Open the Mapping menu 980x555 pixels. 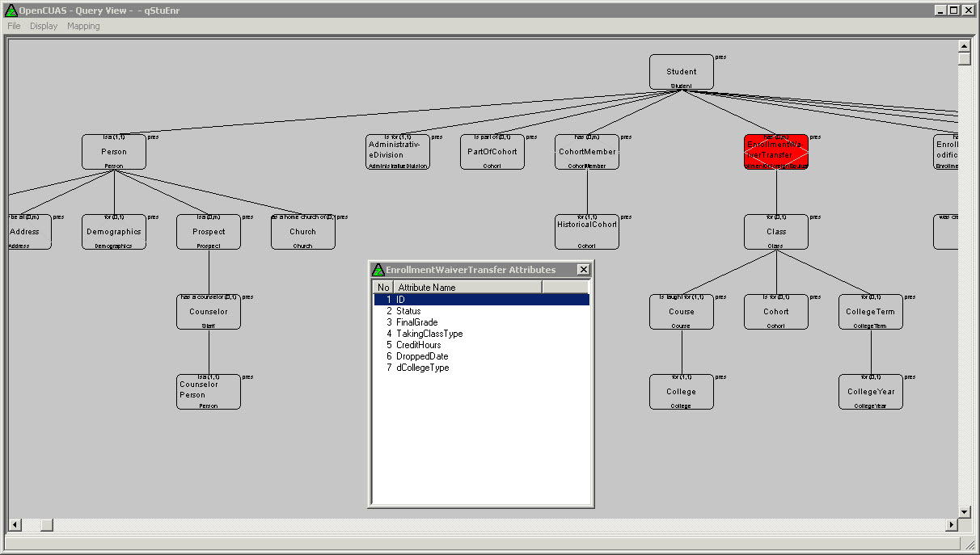[83, 26]
